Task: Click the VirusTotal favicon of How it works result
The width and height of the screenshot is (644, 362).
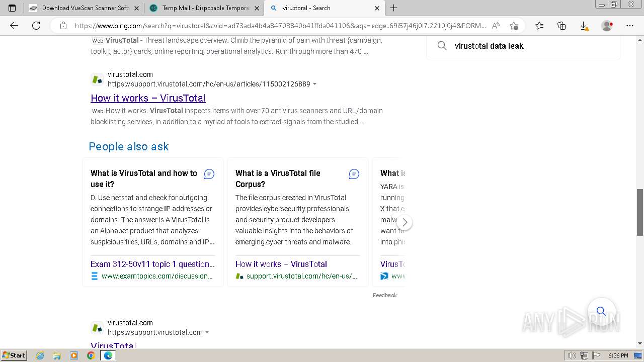Action: click(x=97, y=79)
